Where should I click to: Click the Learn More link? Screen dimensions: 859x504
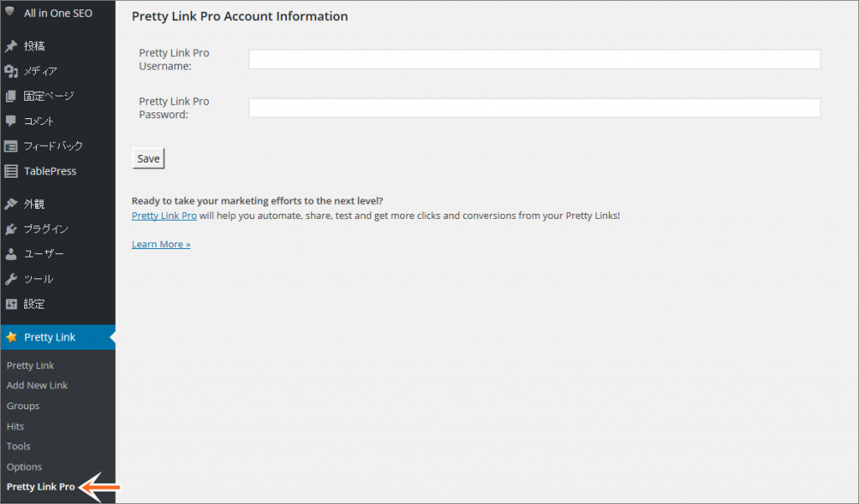pos(160,243)
